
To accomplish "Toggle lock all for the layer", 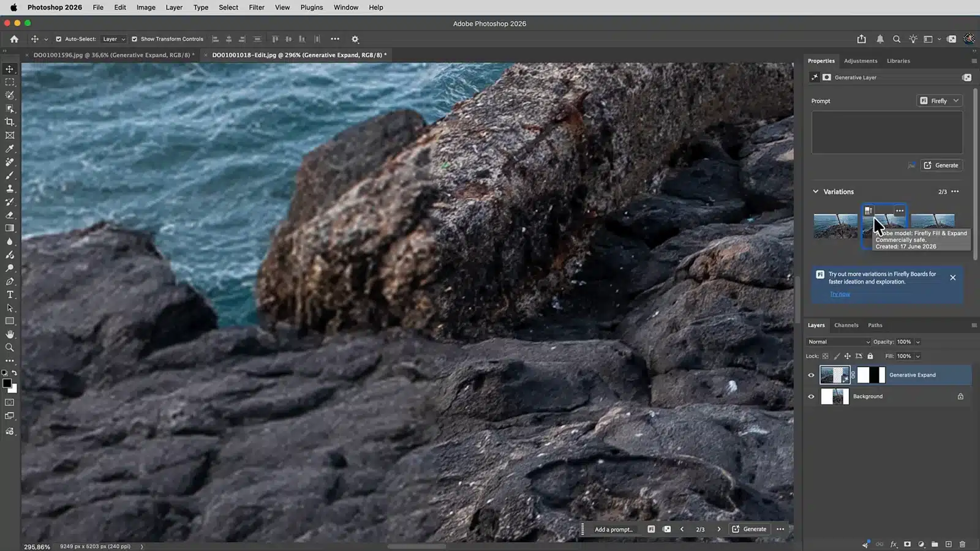I will [x=870, y=356].
